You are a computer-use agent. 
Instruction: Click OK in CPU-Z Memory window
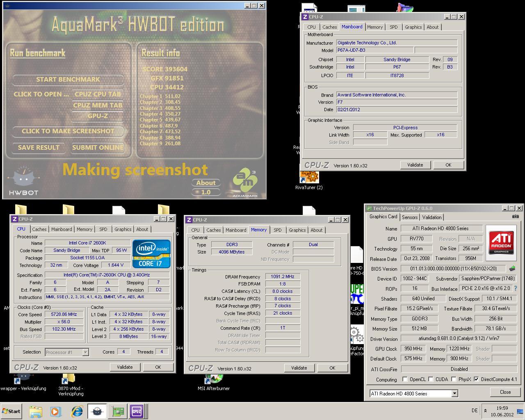click(332, 368)
